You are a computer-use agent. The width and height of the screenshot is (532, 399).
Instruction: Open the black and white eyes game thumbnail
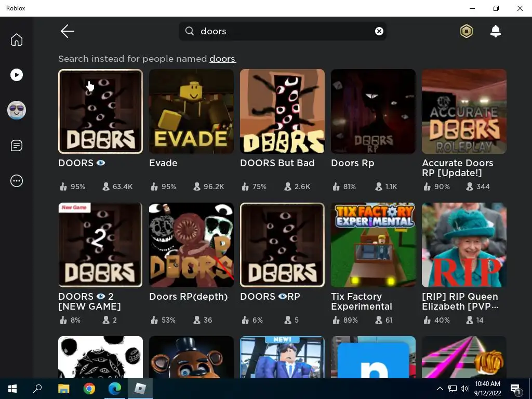point(100,357)
